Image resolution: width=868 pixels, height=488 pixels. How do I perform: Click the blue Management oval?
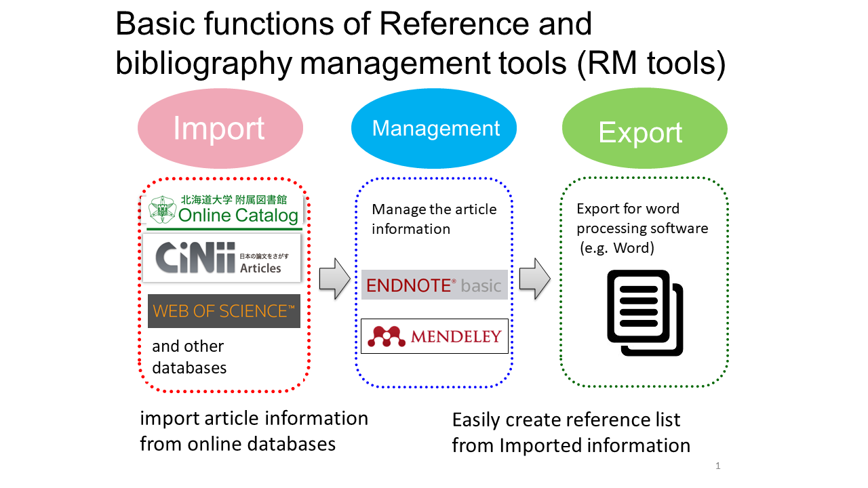[434, 128]
